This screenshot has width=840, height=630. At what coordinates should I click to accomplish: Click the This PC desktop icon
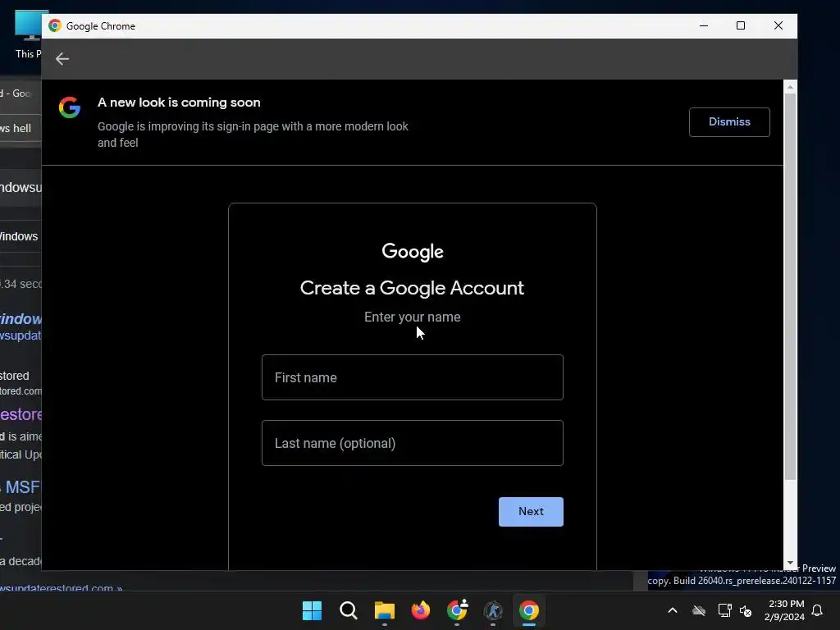click(28, 34)
